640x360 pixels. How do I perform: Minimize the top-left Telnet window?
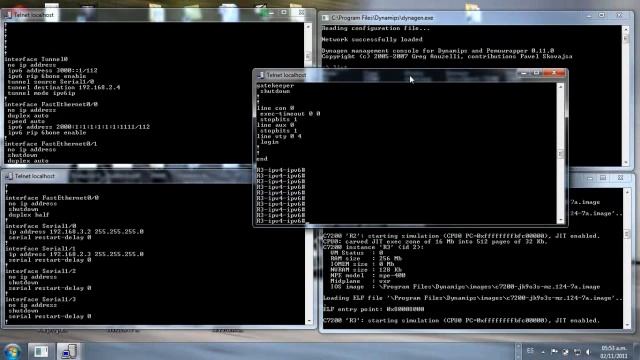click(x=271, y=13)
